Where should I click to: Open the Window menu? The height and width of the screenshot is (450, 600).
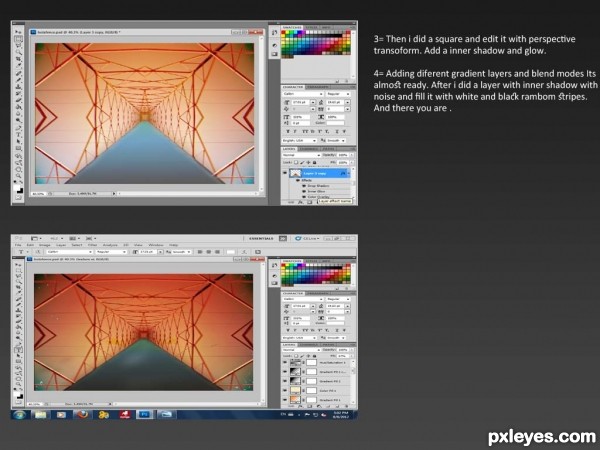pos(156,245)
